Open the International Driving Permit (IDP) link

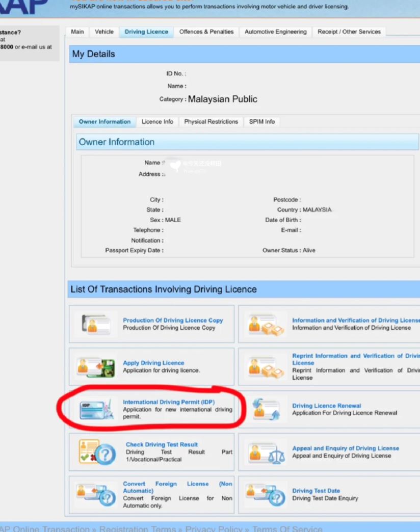pos(168,402)
